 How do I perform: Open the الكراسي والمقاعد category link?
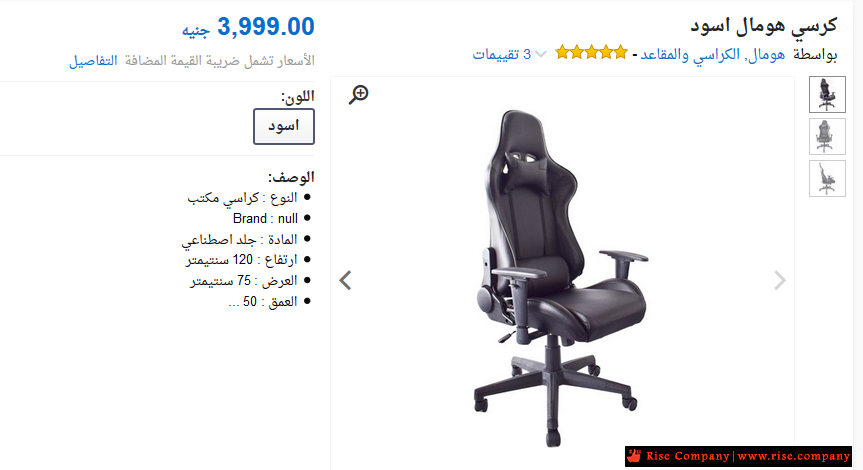click(692, 54)
